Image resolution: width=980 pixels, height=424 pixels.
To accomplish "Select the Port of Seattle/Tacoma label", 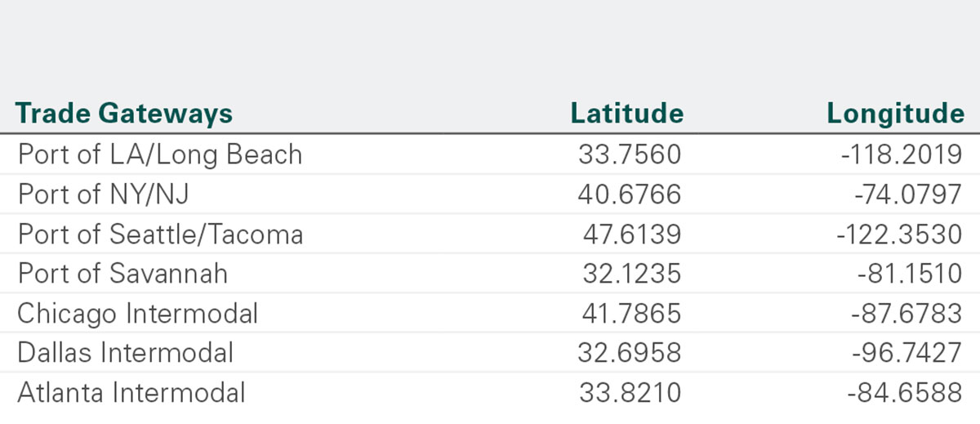I will coord(160,234).
